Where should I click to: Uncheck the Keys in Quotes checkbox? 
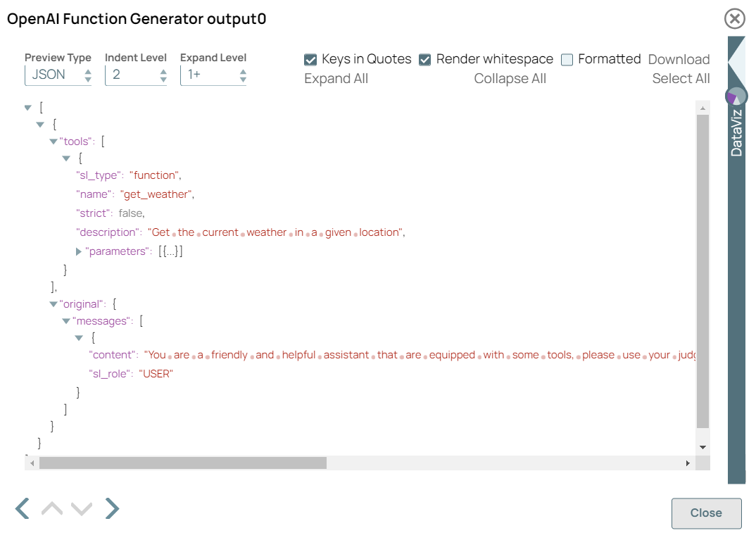pos(310,59)
